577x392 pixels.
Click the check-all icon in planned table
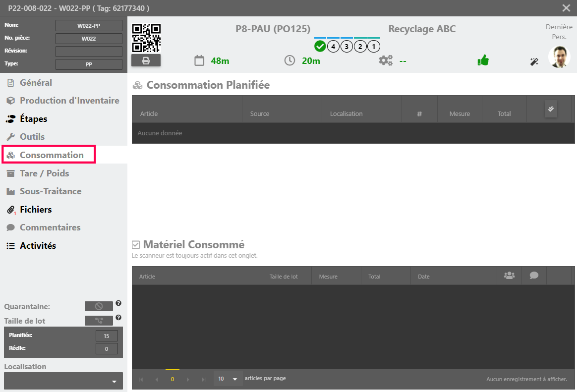click(x=551, y=109)
